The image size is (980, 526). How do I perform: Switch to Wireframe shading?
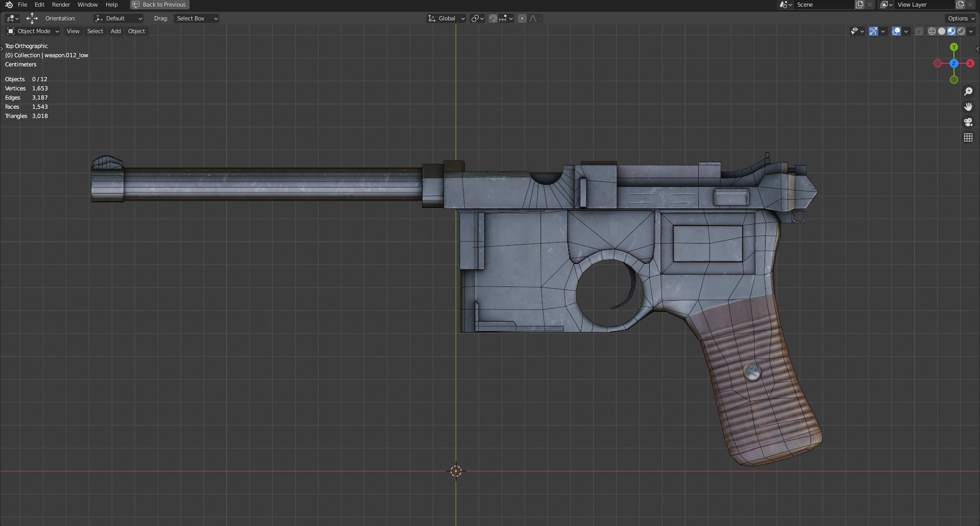pyautogui.click(x=932, y=31)
